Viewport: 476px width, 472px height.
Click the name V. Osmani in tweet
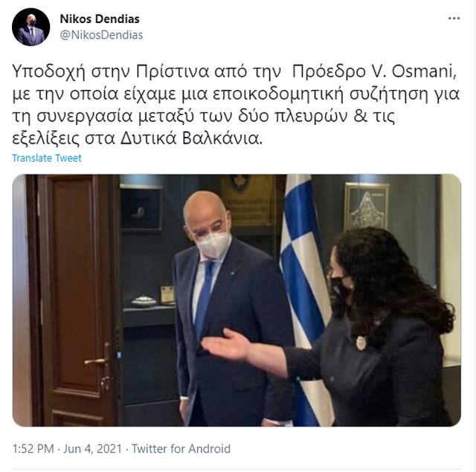(414, 71)
